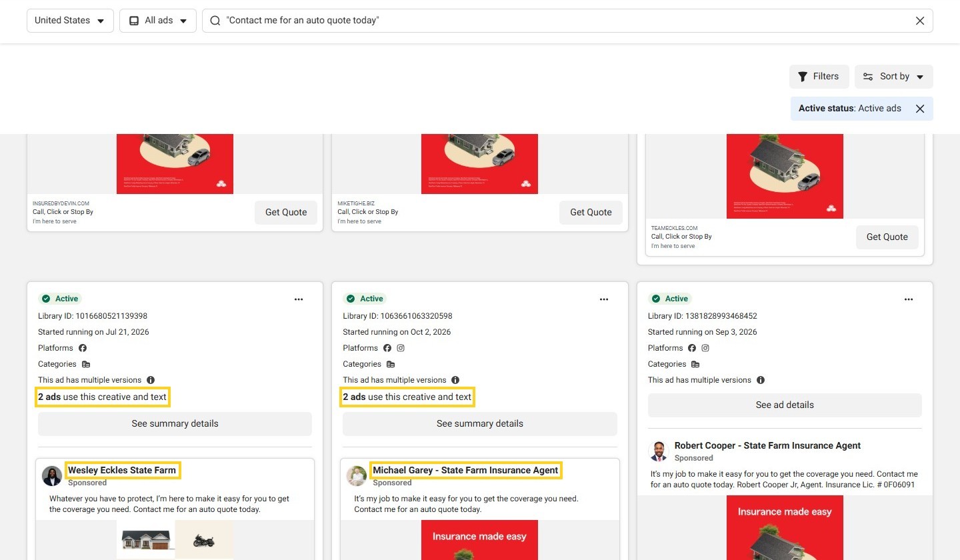Click the search magnifier icon
Viewport: 960px width, 560px height.
[x=215, y=21]
